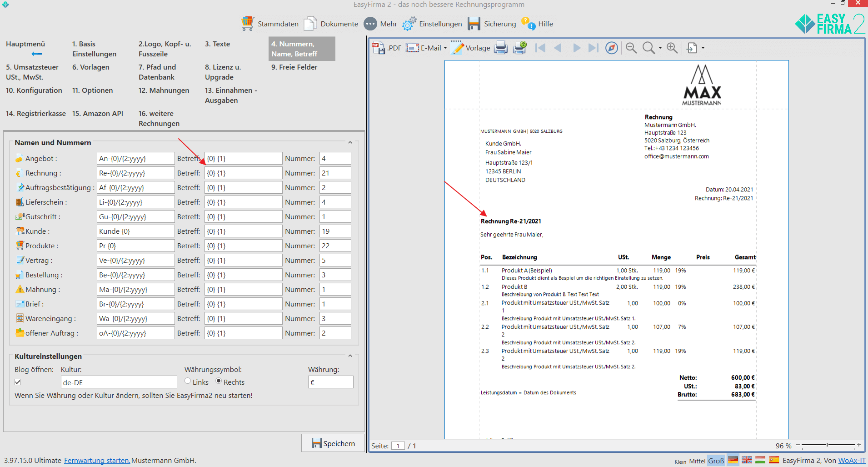Viewport: 868px width, 467px height.
Task: Open print with options printer icon
Action: (520, 48)
